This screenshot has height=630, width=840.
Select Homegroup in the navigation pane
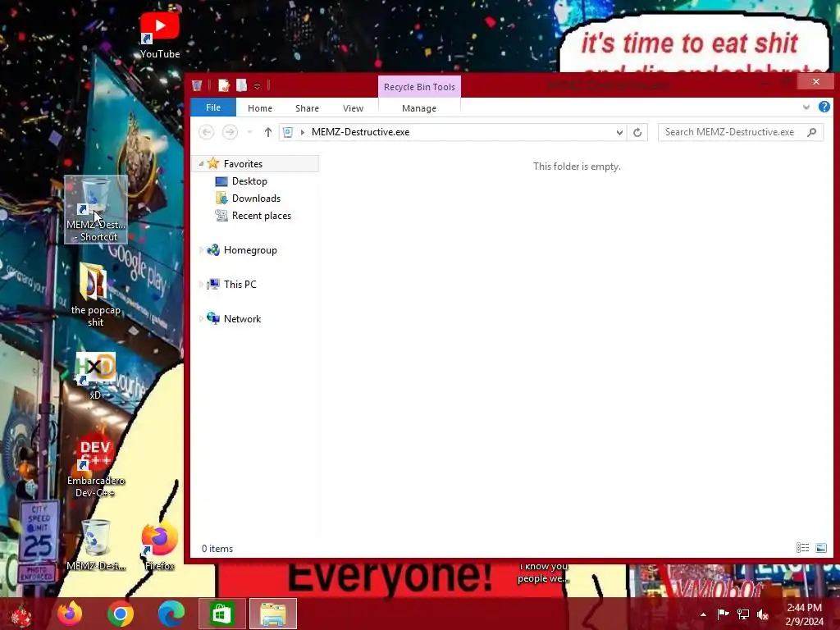250,250
